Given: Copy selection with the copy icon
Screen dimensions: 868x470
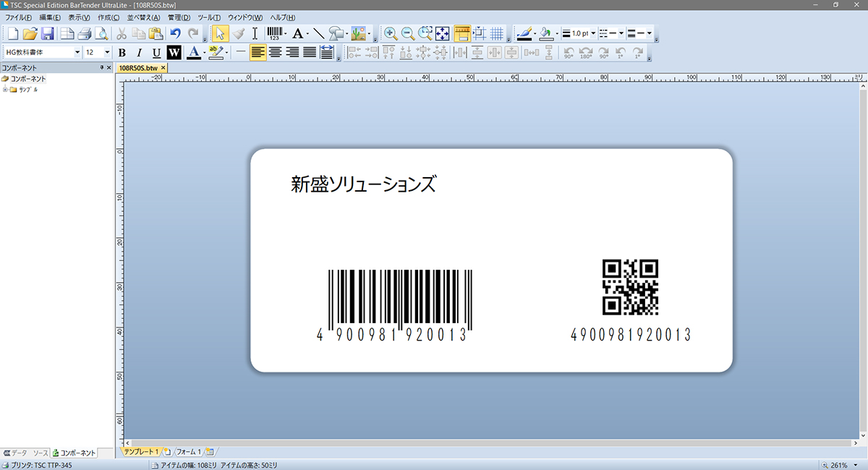Looking at the screenshot, I should (138, 33).
